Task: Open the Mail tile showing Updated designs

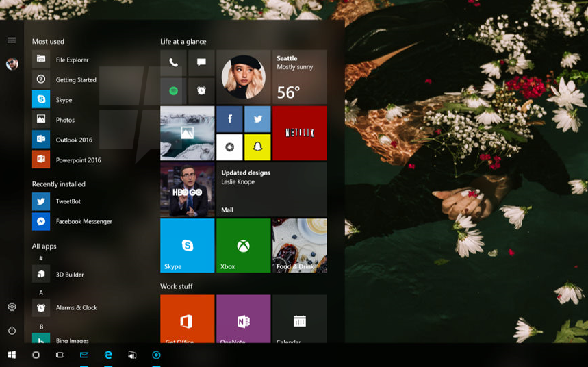Action: tap(271, 189)
